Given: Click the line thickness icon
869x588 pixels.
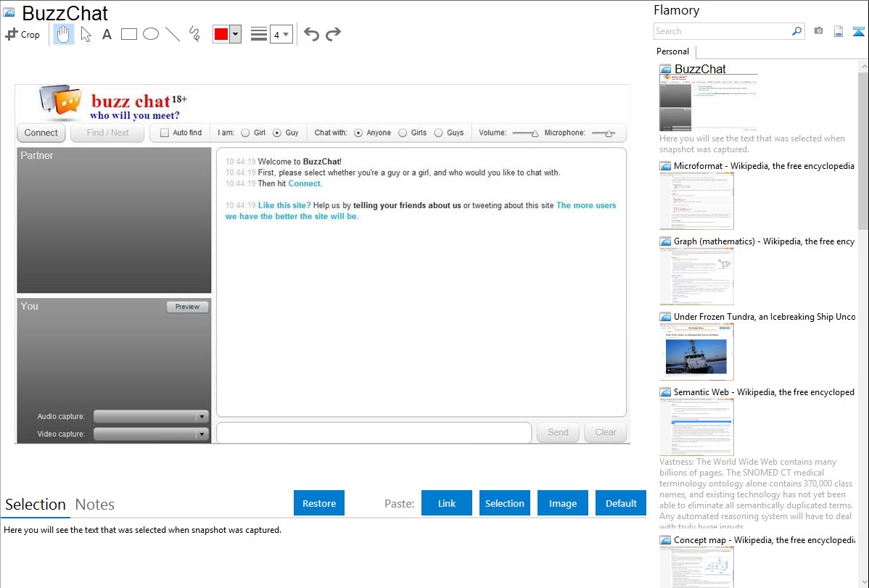Looking at the screenshot, I should (259, 34).
